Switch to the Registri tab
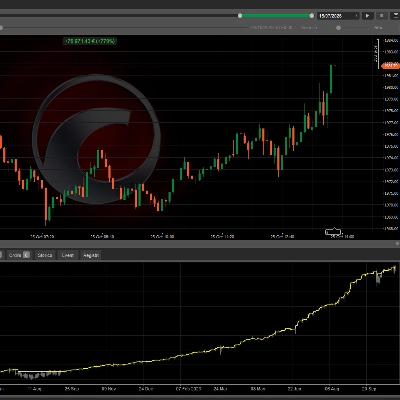400x400 pixels. pyautogui.click(x=91, y=255)
